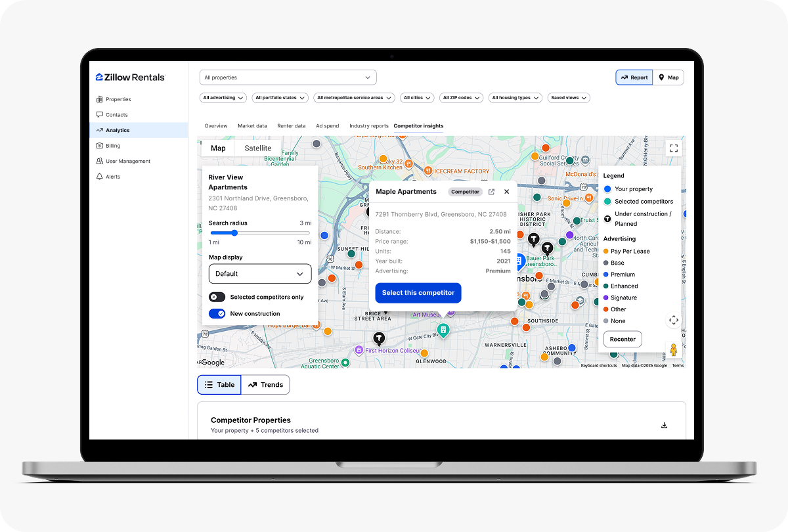Open Alerts in the sidebar
Screen dimensions: 788x532
(139, 177)
